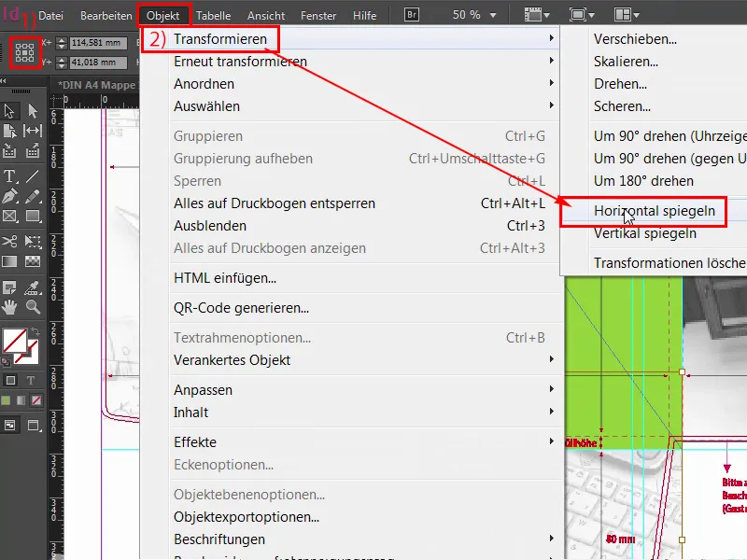This screenshot has height=560, width=747.
Task: Choose Horizontal spiegeln in the submenu
Action: click(x=655, y=211)
